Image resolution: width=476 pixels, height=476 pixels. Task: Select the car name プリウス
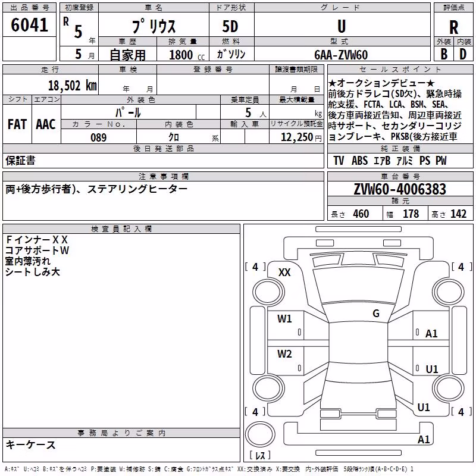pos(154,26)
